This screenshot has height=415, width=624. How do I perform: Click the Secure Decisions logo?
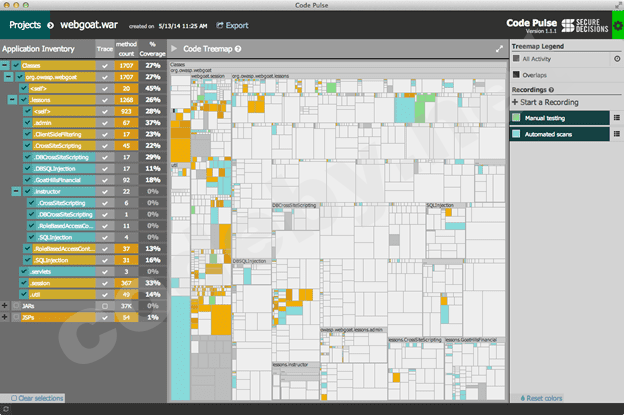tap(585, 25)
